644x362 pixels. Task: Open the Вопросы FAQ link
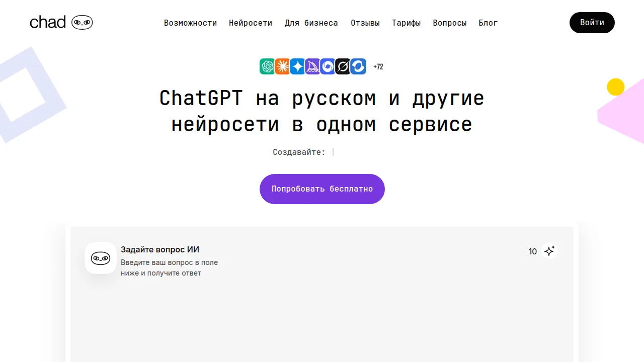point(450,23)
